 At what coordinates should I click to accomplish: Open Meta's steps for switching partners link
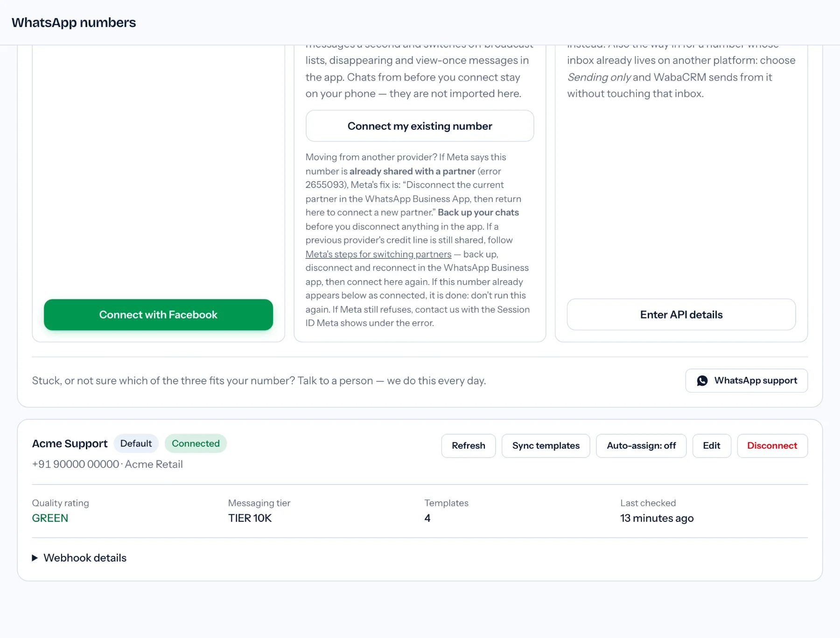pos(378,254)
